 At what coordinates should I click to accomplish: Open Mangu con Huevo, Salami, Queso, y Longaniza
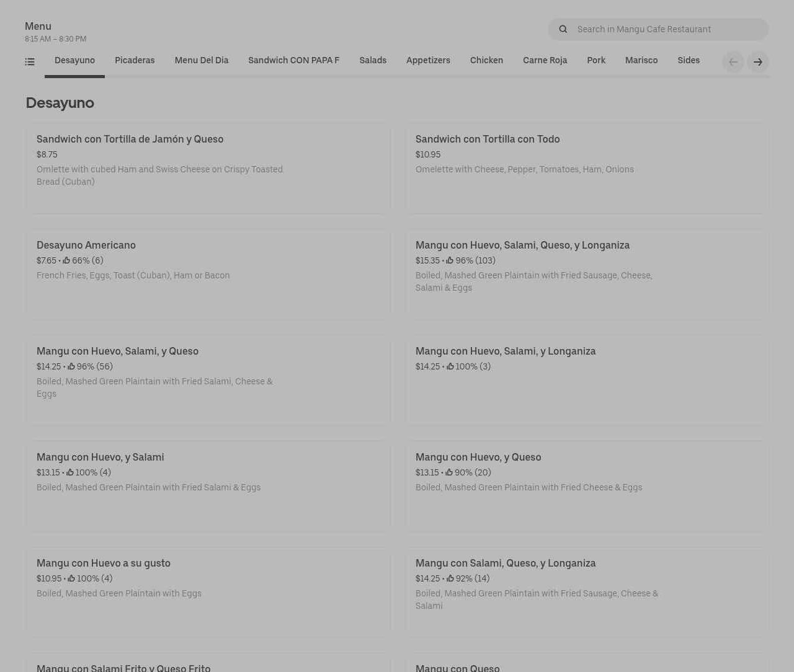pos(587,275)
